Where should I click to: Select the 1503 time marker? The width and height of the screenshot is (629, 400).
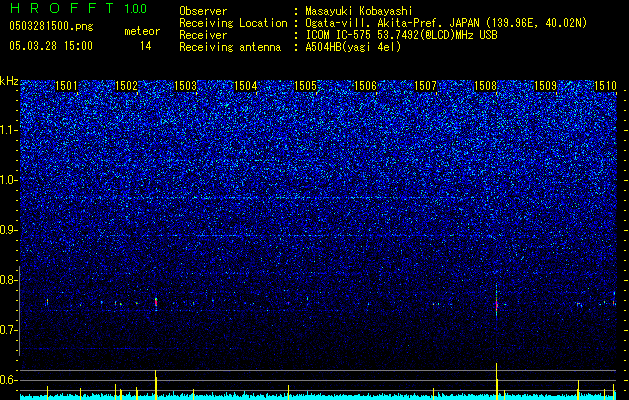186,86
